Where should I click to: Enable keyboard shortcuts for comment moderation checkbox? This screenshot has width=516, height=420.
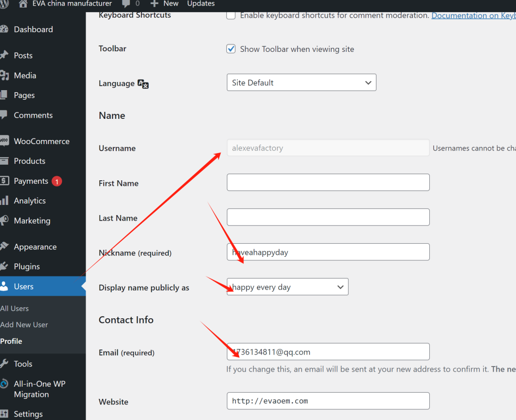[x=231, y=15]
